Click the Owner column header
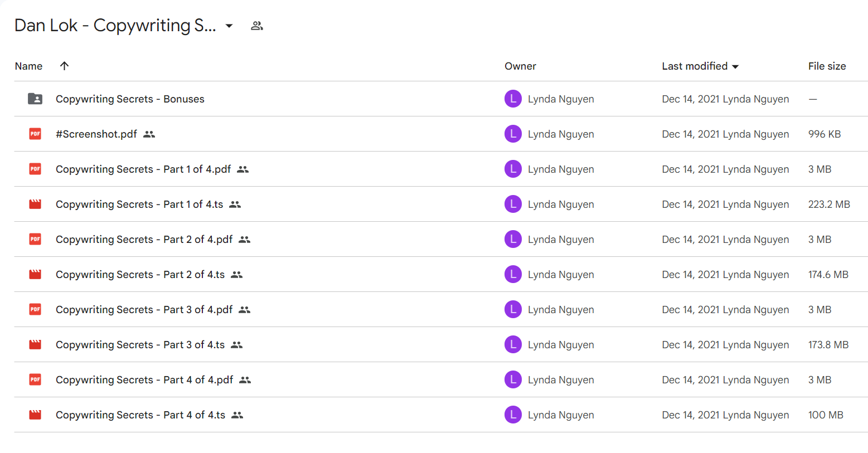The width and height of the screenshot is (868, 453). (520, 66)
